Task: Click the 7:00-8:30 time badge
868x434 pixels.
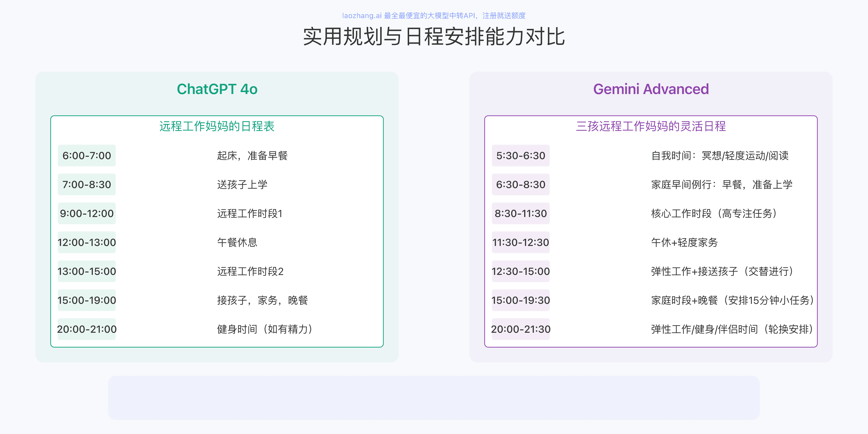Action: (87, 185)
